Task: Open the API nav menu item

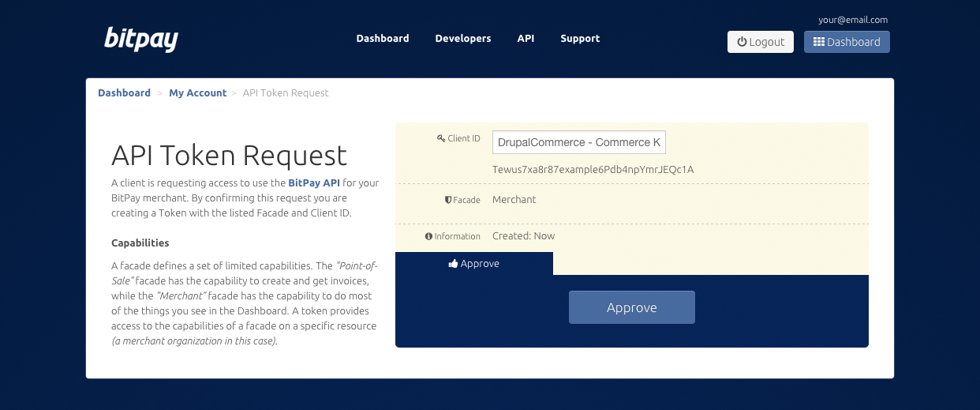Action: click(526, 38)
